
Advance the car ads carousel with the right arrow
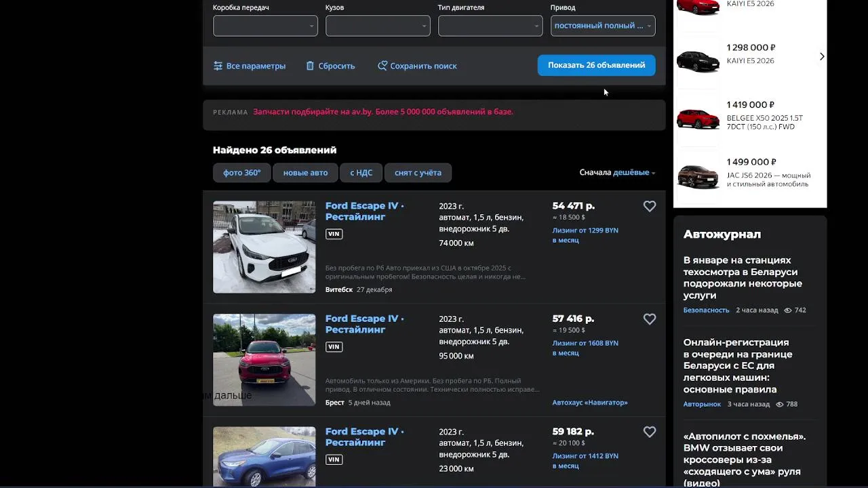point(822,56)
